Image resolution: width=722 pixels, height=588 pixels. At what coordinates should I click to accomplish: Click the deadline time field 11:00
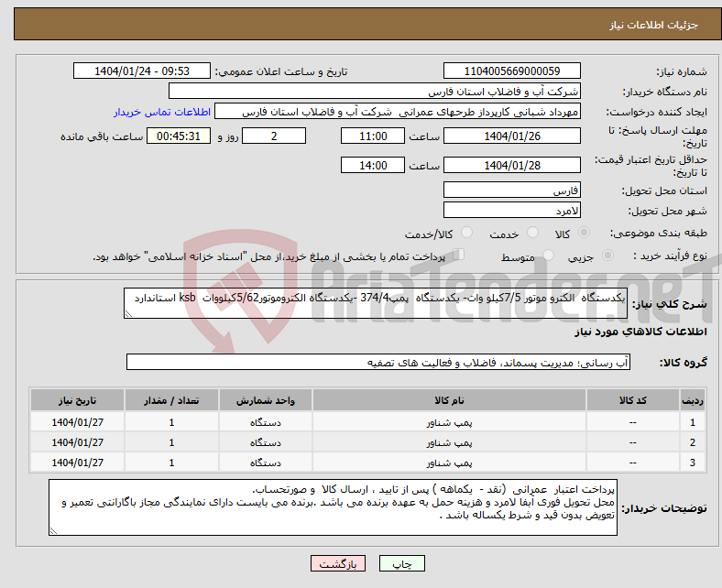373,136
